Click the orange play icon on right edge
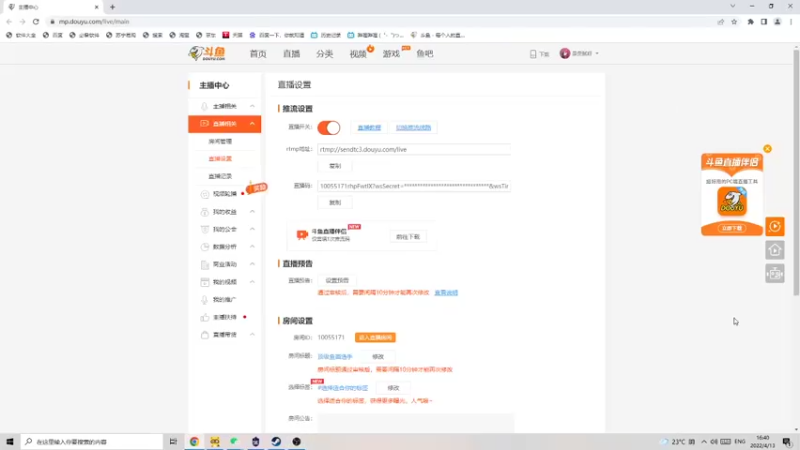 (774, 226)
